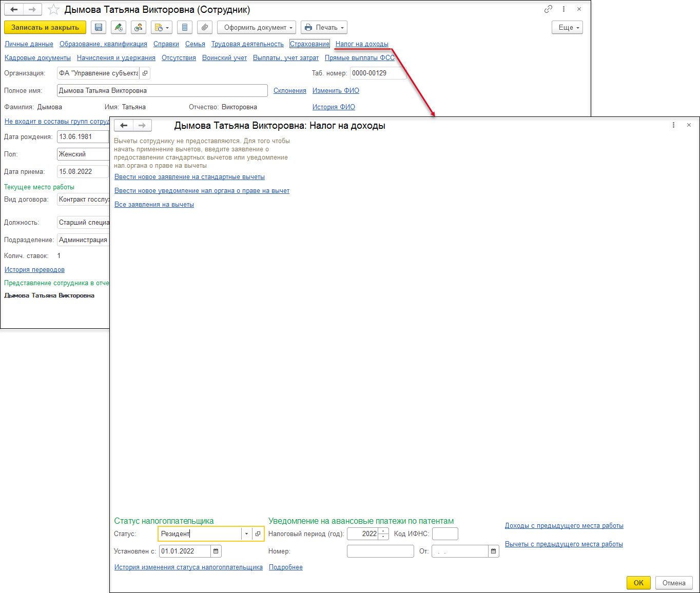Viewport: 700px width, 593px height.
Task: Add employee card to favorites with the star
Action: (x=53, y=10)
